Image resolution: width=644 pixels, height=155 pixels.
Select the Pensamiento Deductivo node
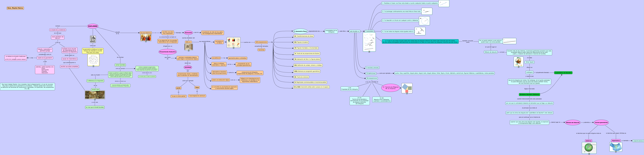168,52
